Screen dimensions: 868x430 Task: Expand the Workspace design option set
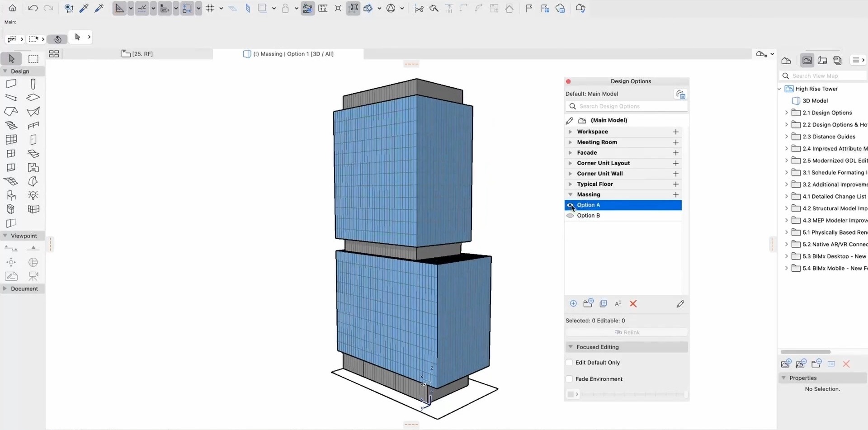[570, 132]
